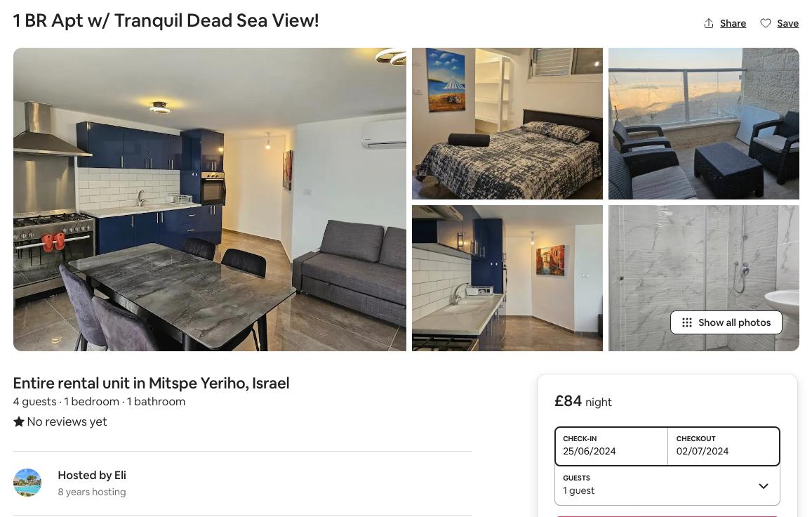
Task: Click the Show all photos button
Action: click(x=726, y=322)
